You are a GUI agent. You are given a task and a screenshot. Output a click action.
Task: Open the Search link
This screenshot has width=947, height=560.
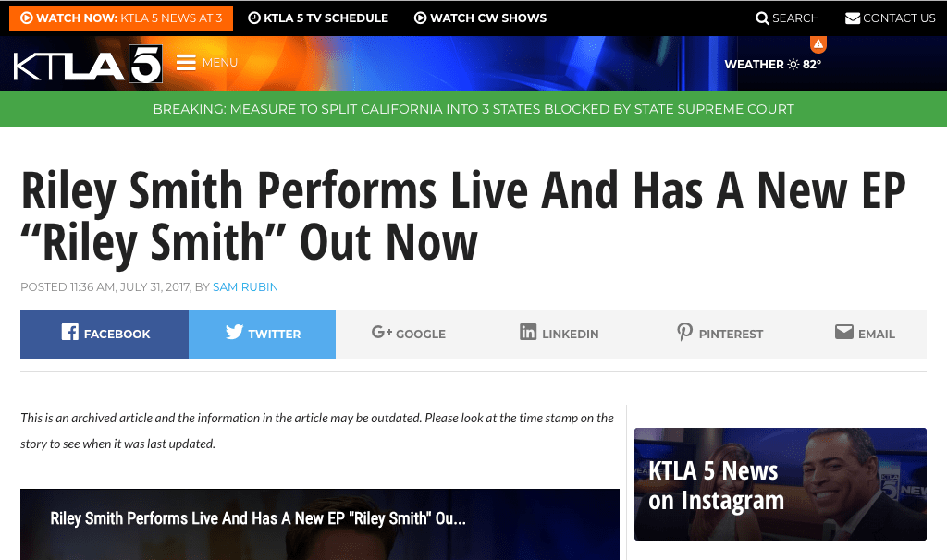coord(788,18)
